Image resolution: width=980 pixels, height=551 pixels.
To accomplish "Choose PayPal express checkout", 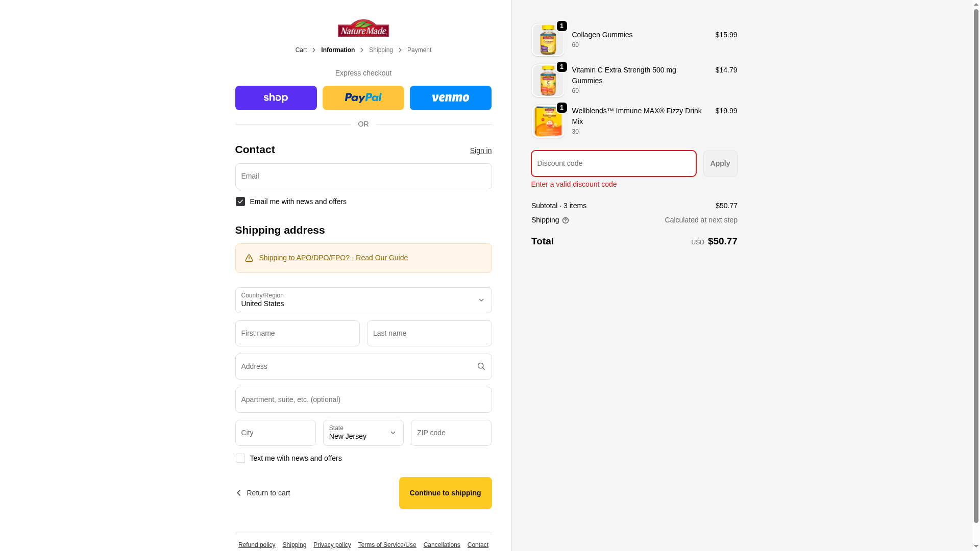I will point(363,98).
